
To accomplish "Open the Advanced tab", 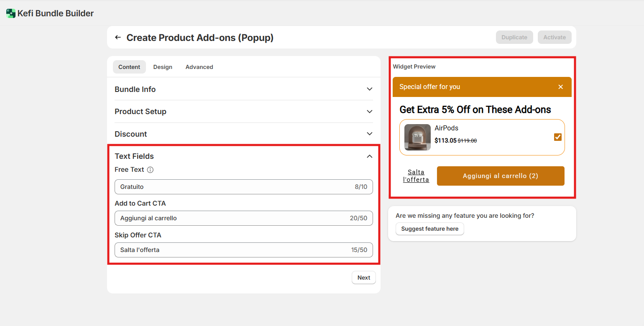I will coord(199,67).
